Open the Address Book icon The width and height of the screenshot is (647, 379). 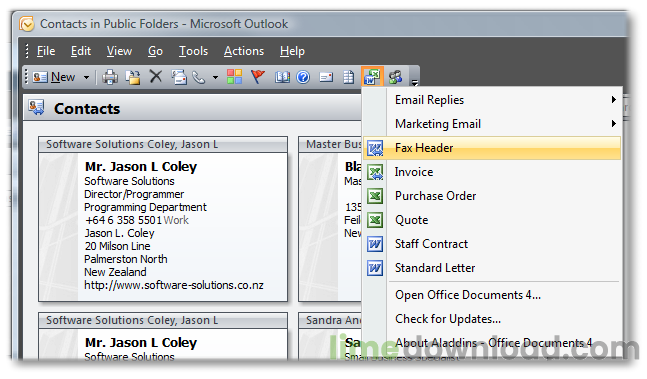click(x=282, y=77)
